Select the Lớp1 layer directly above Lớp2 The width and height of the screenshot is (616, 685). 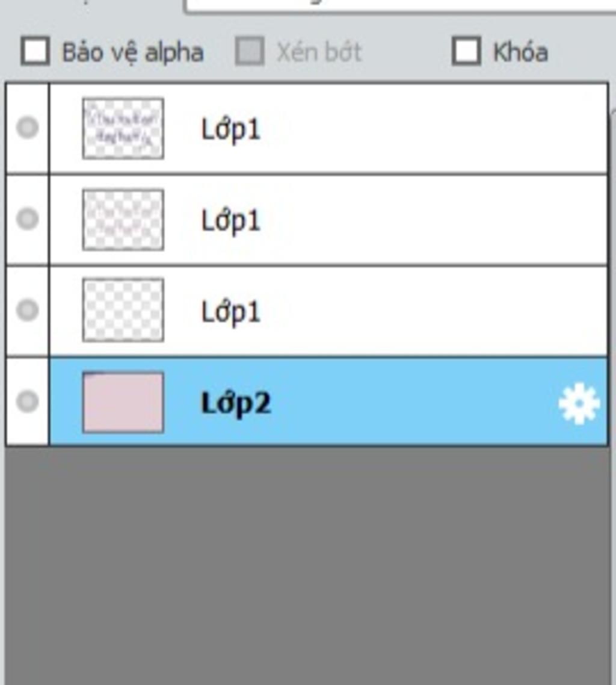coord(230,312)
